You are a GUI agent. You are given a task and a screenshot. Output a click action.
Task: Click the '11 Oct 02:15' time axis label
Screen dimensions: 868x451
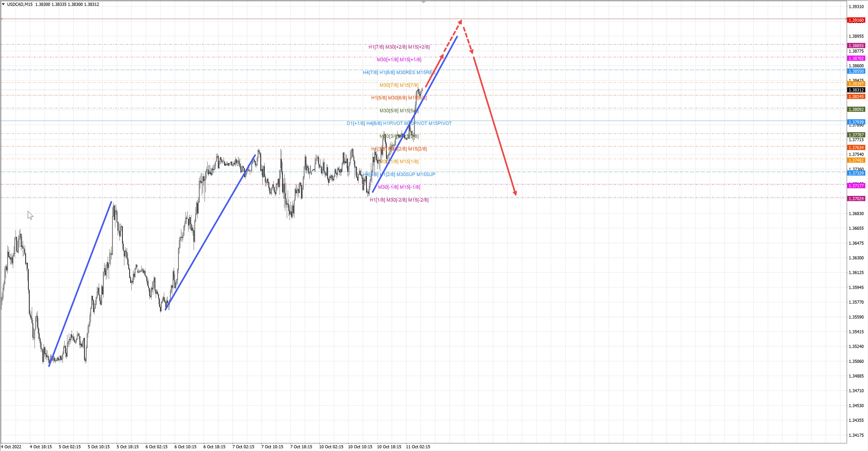coord(418,447)
